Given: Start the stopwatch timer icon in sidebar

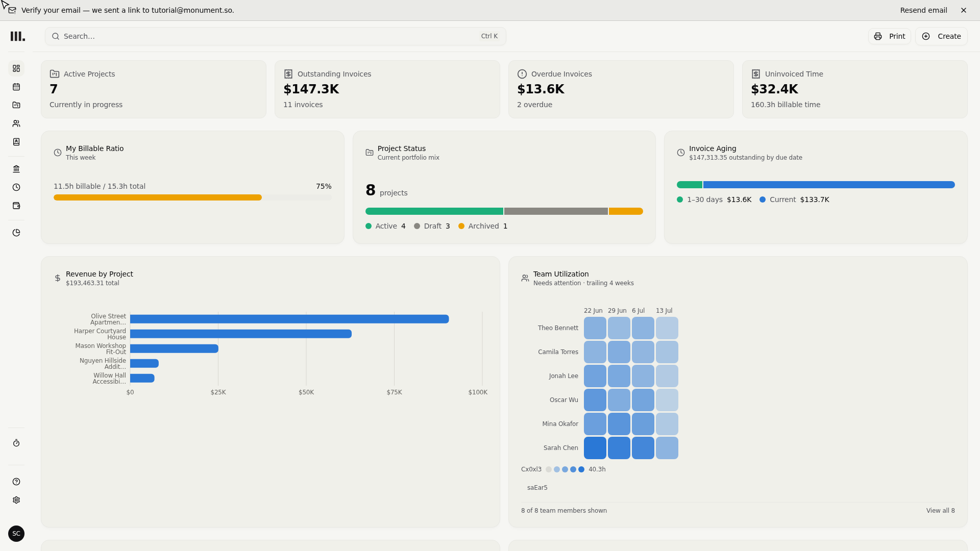Looking at the screenshot, I should click(x=16, y=443).
